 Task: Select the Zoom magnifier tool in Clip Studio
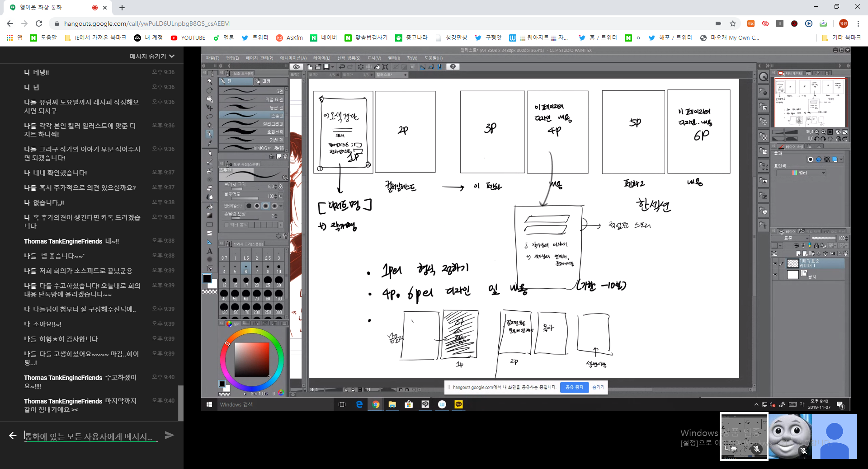209,82
